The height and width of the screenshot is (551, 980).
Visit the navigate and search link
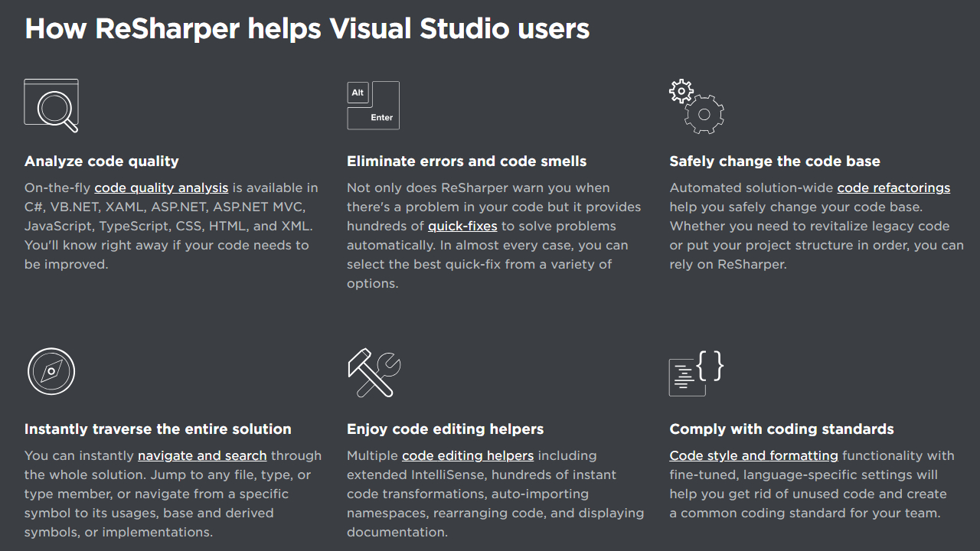click(202, 455)
